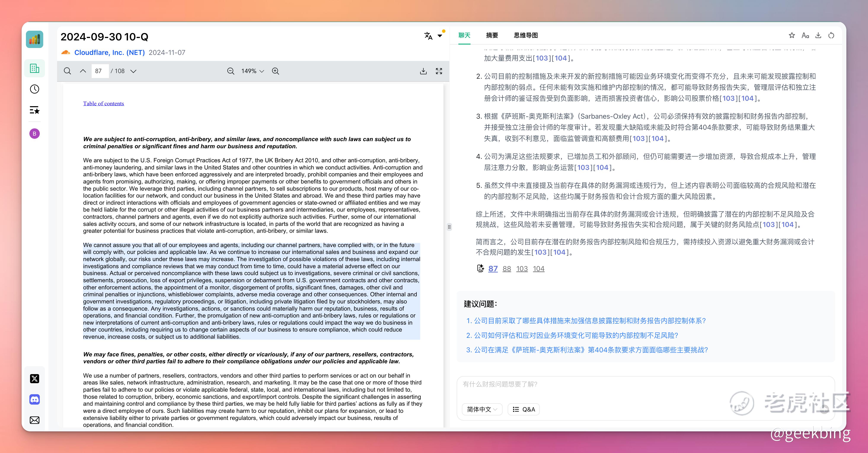This screenshot has height=453, width=868.
Task: Zoom out the PDF document
Action: 231,71
